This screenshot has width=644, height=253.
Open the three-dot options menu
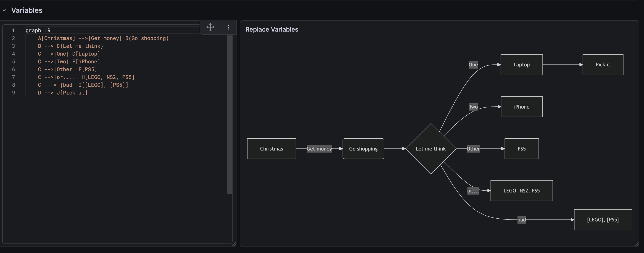228,27
